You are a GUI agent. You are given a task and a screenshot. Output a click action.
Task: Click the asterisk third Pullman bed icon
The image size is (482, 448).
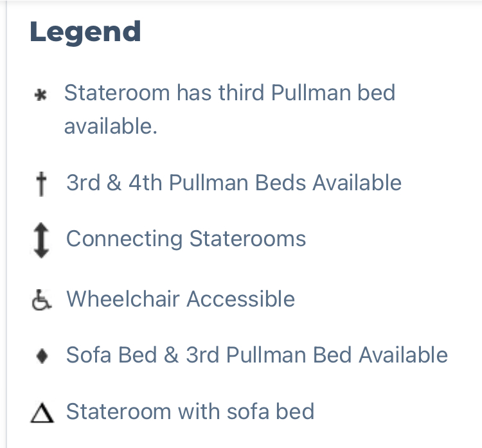tap(40, 94)
